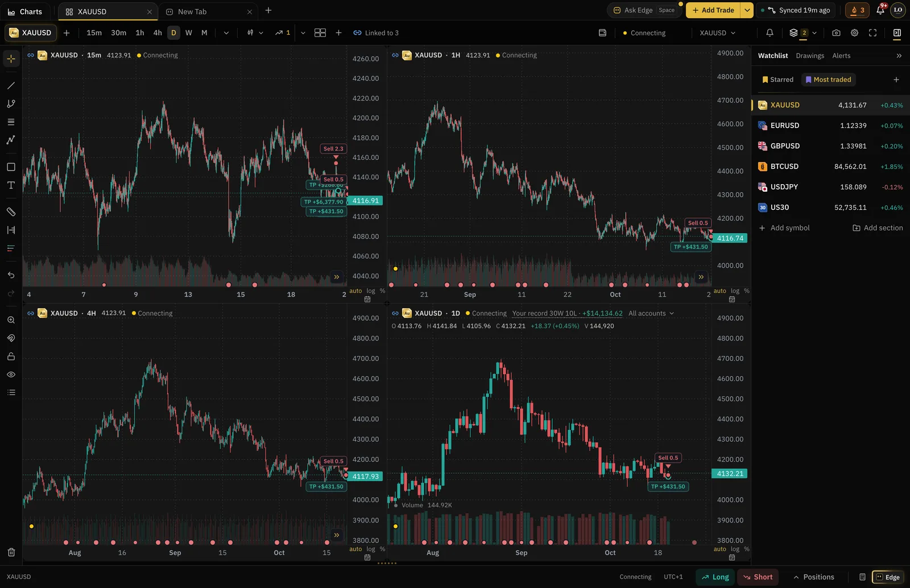
Task: Delete drawings with trash icon
Action: pos(11,552)
